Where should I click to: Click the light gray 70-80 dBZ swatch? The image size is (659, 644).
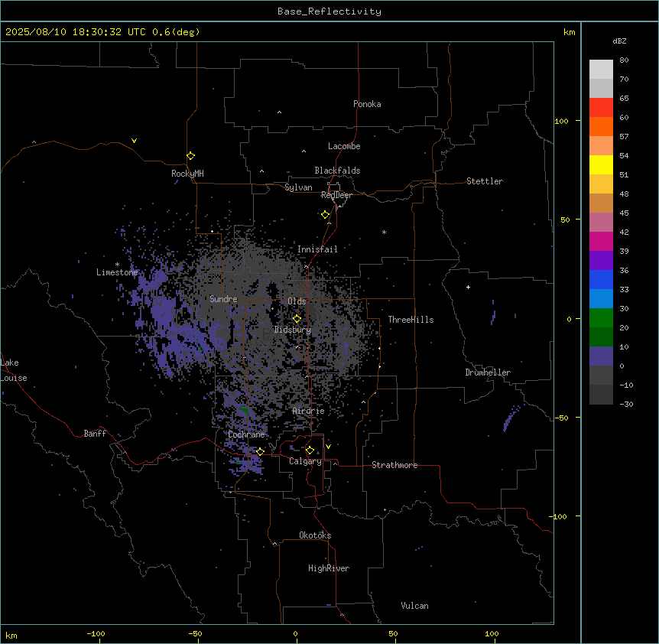[x=601, y=70]
